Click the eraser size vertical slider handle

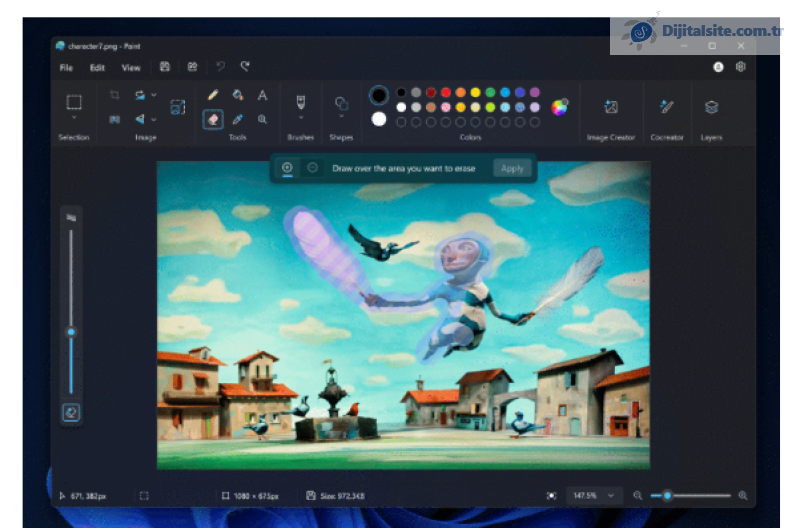click(x=71, y=332)
